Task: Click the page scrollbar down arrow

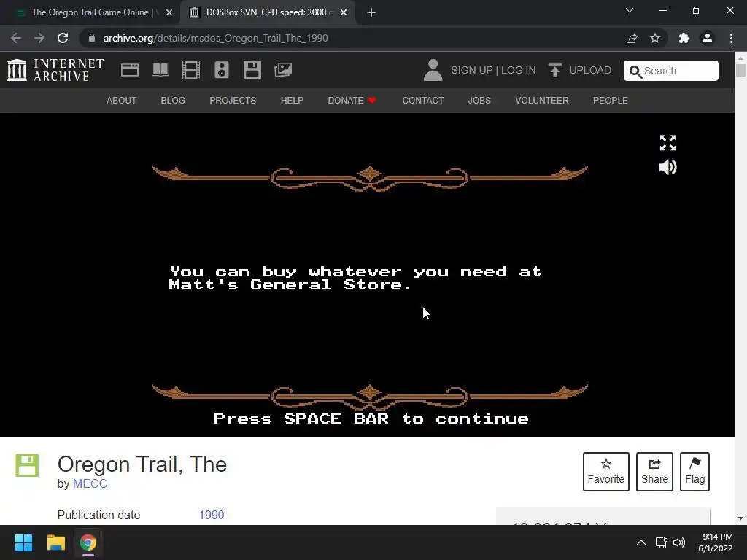Action: tap(740, 518)
